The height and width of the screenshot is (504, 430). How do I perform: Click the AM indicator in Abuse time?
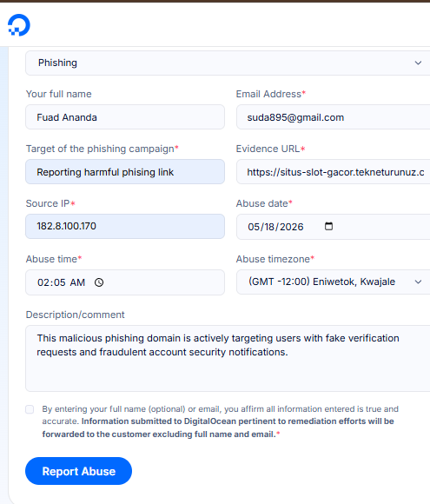77,282
